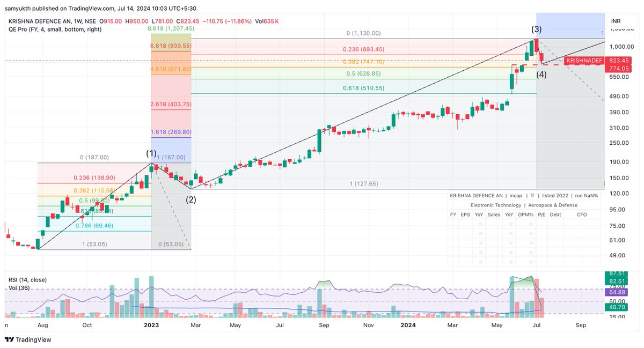
Task: Click the 0.382 (747.10) Fibonacci label
Action: pos(364,62)
